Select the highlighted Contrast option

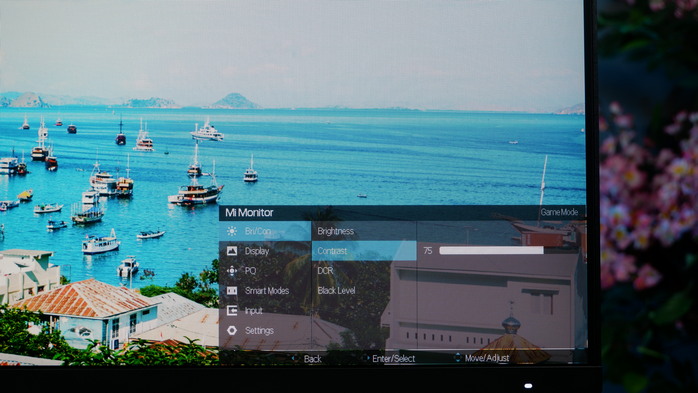(364, 251)
